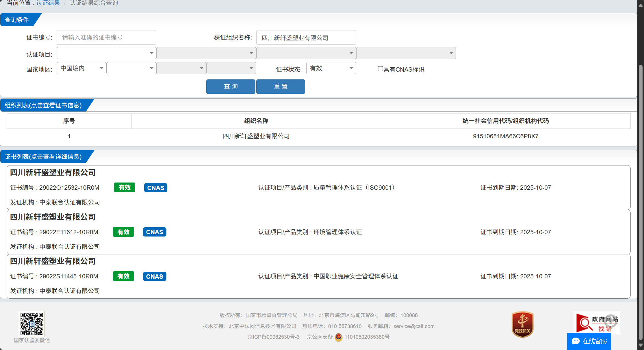The image size is (644, 350).
Task: Expand the first 认证项目 dropdown
Action: [x=106, y=53]
